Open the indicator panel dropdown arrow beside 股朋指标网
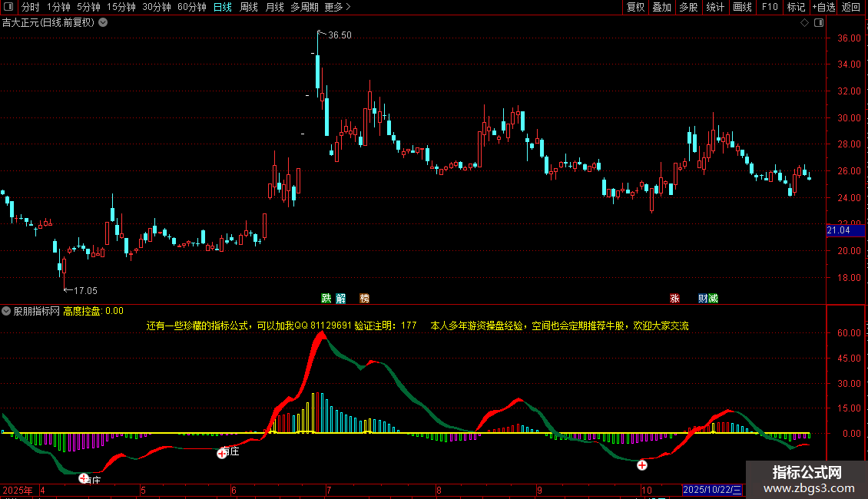 (x=6, y=311)
